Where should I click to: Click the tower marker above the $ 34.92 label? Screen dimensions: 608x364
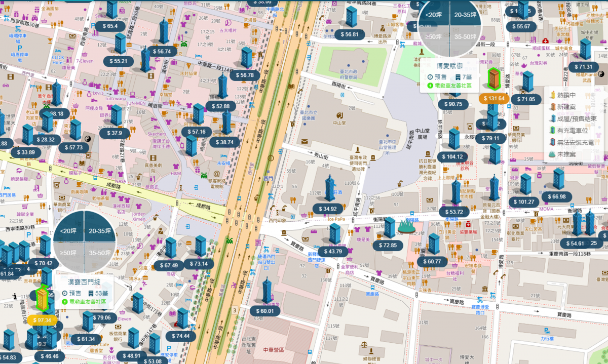click(x=330, y=188)
